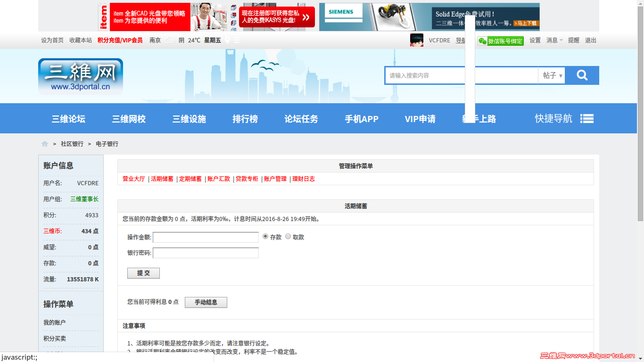644x362 pixels.
Task: Click the cloudy weather icon
Action: [x=170, y=40]
